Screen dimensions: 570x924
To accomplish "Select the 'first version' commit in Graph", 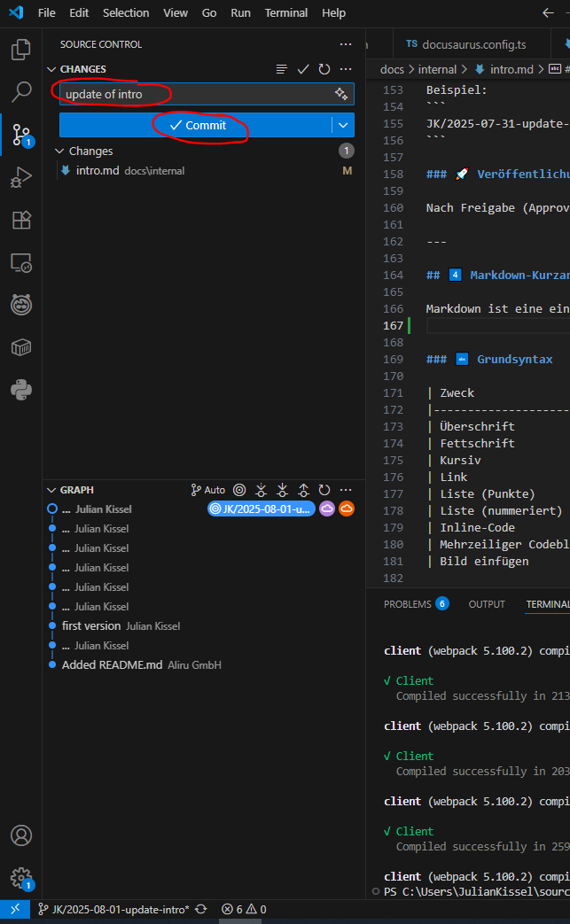I will coord(91,625).
